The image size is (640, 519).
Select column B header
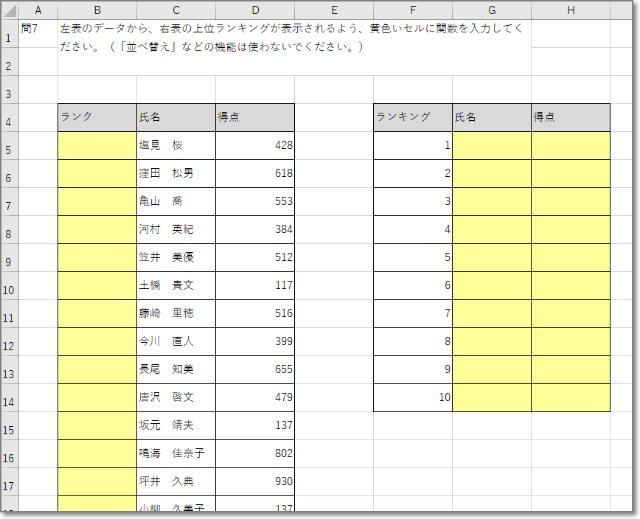coord(97,10)
